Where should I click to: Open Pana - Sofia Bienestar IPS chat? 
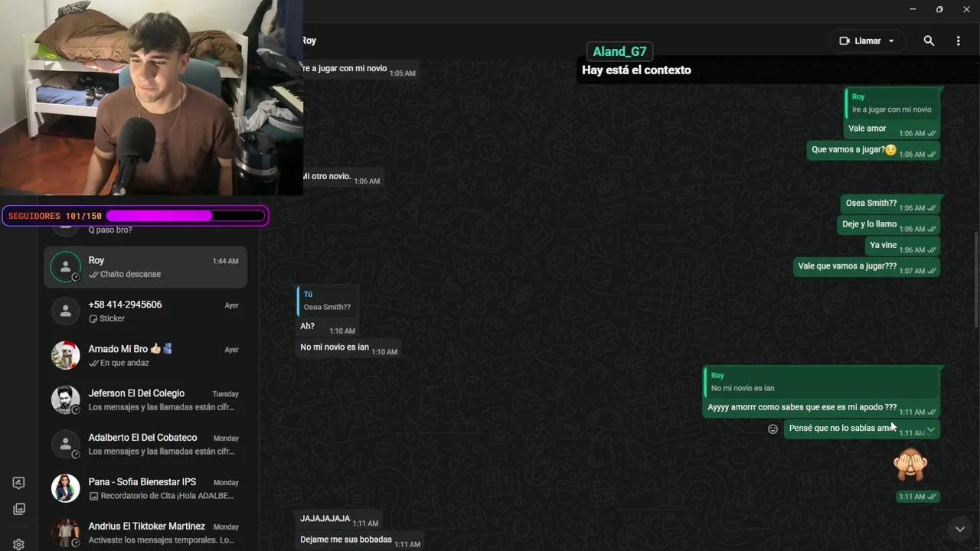pyautogui.click(x=145, y=489)
